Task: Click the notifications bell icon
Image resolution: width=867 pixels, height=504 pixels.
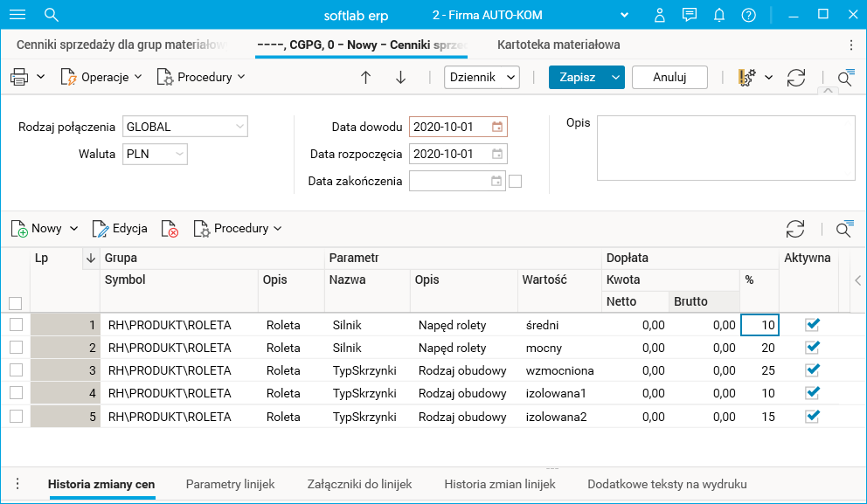Action: pos(719,15)
